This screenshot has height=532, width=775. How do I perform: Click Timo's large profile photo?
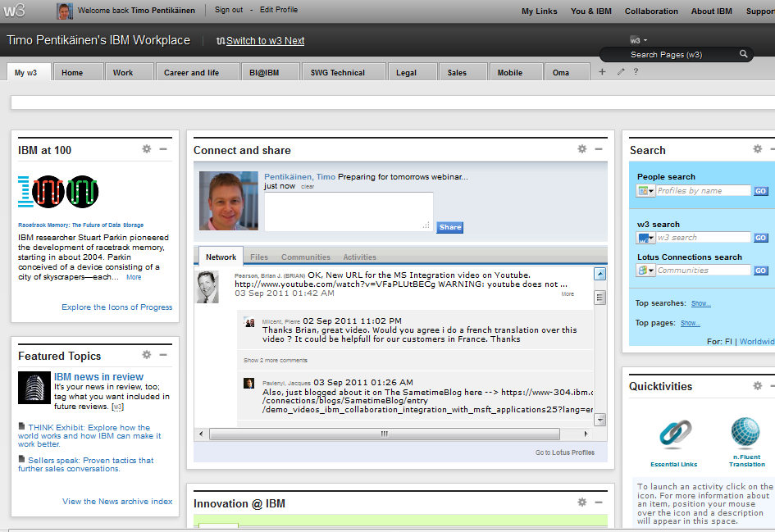click(x=229, y=201)
